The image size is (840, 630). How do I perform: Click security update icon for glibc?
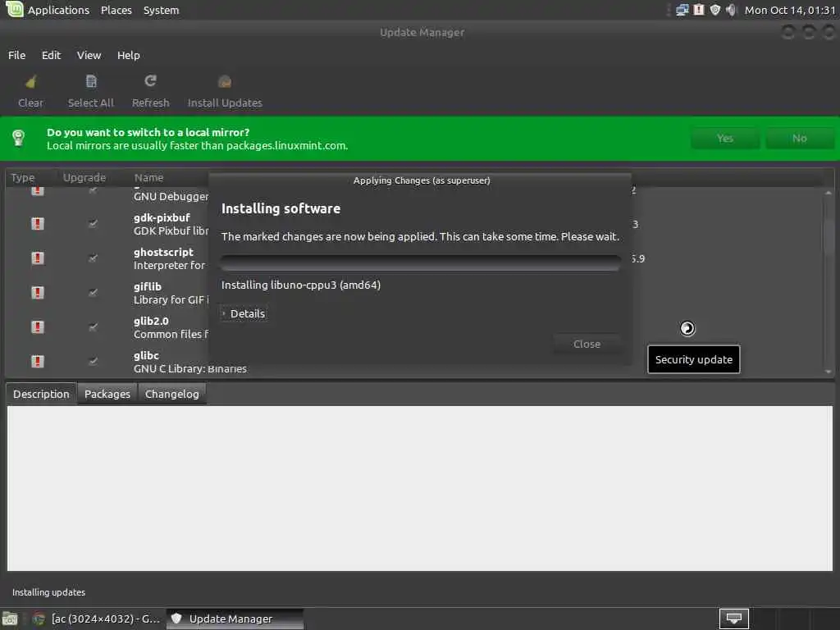[x=38, y=361]
